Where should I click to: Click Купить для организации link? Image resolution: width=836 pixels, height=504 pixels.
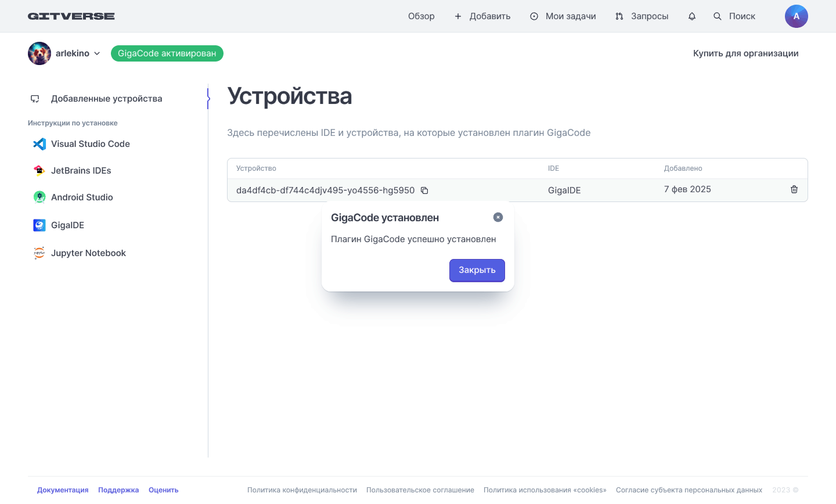pos(745,53)
